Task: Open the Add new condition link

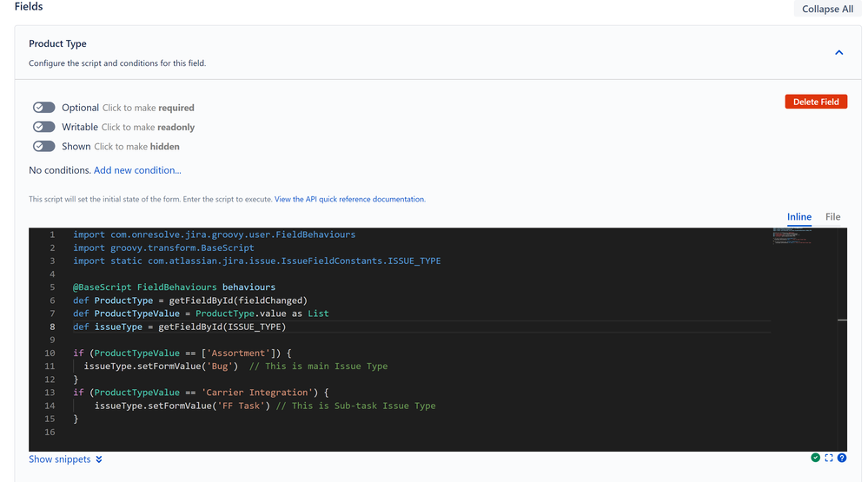Action: (137, 170)
